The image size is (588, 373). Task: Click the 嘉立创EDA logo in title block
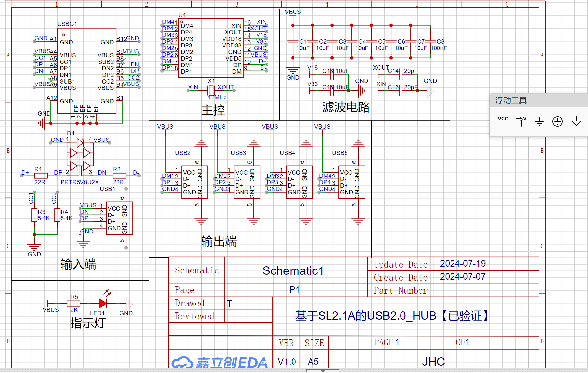coord(220,363)
